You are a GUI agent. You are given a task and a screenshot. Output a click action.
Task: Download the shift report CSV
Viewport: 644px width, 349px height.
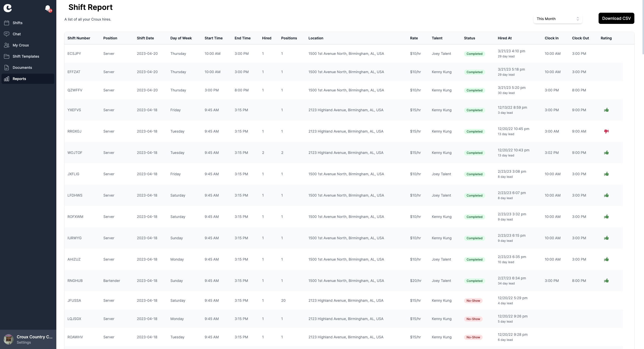tap(616, 18)
